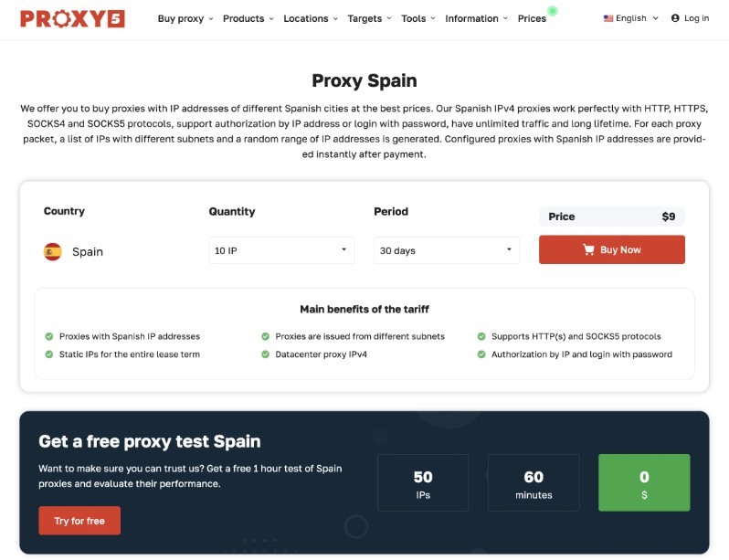Click check icon beside Authorization by IP

click(x=481, y=354)
